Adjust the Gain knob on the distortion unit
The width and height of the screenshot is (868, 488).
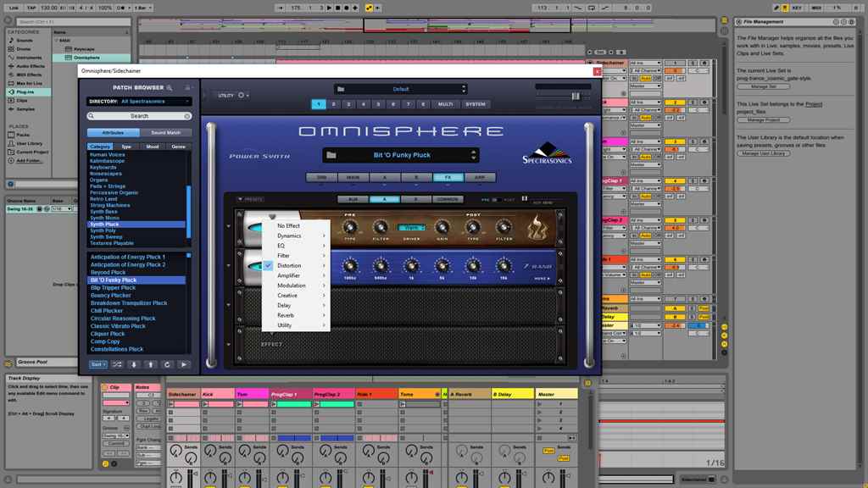click(442, 226)
